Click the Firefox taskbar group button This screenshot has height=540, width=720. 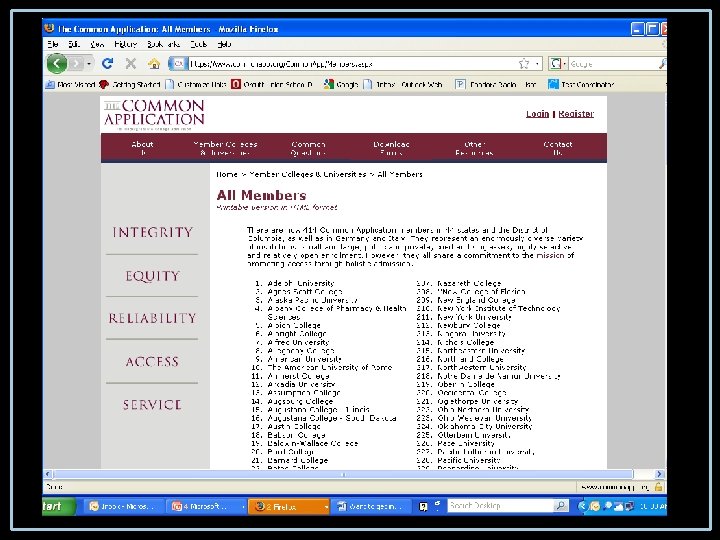pyautogui.click(x=289, y=506)
